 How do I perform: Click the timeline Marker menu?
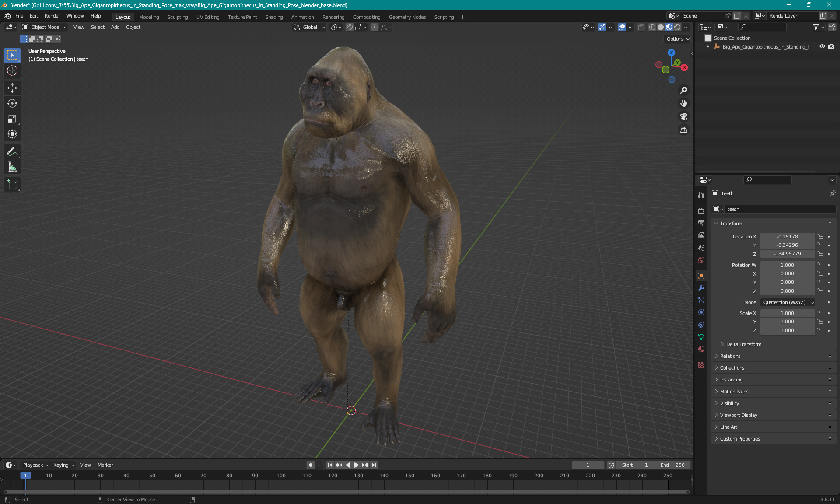[x=105, y=465]
